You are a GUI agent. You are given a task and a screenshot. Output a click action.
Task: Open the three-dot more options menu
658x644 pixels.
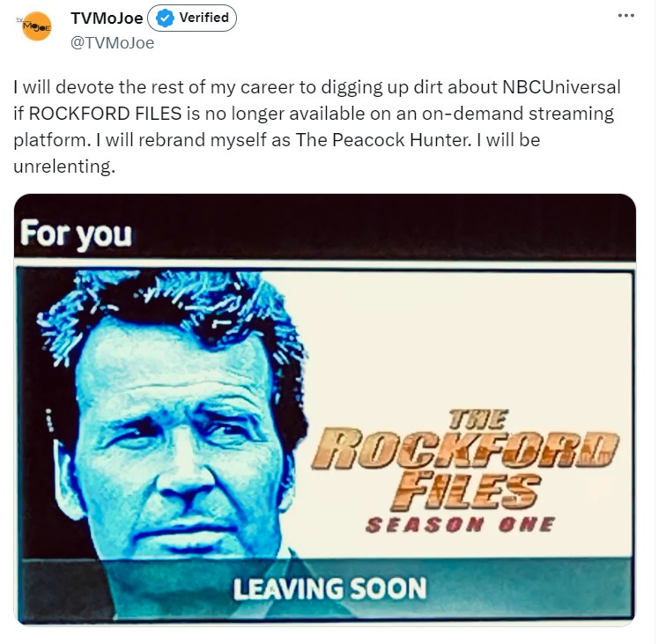coord(626,16)
